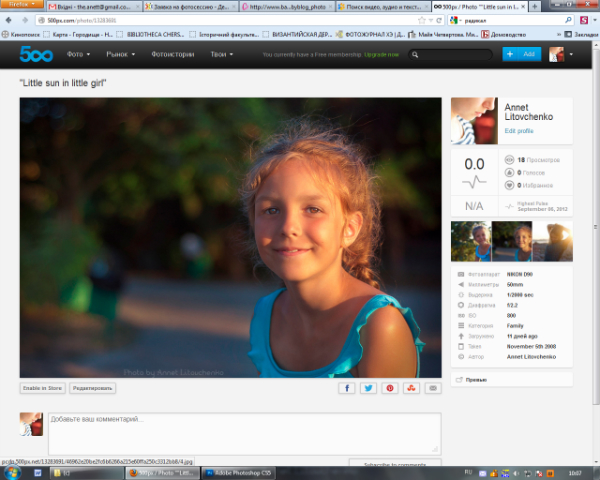This screenshot has height=480, width=600.
Task: Go to Фотоистории in navigation bar
Action: [174, 54]
